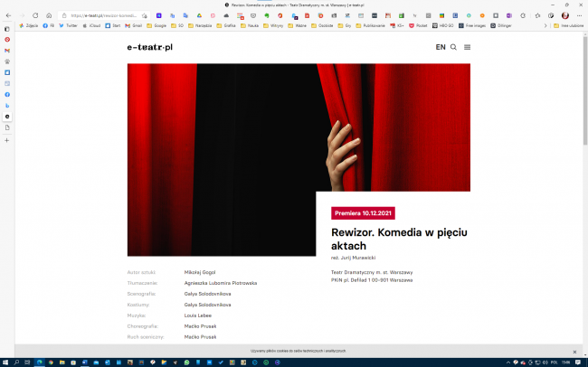Viewport: 588px width, 367px height.
Task: Dismiss the cookie notice with X
Action: pyautogui.click(x=574, y=350)
